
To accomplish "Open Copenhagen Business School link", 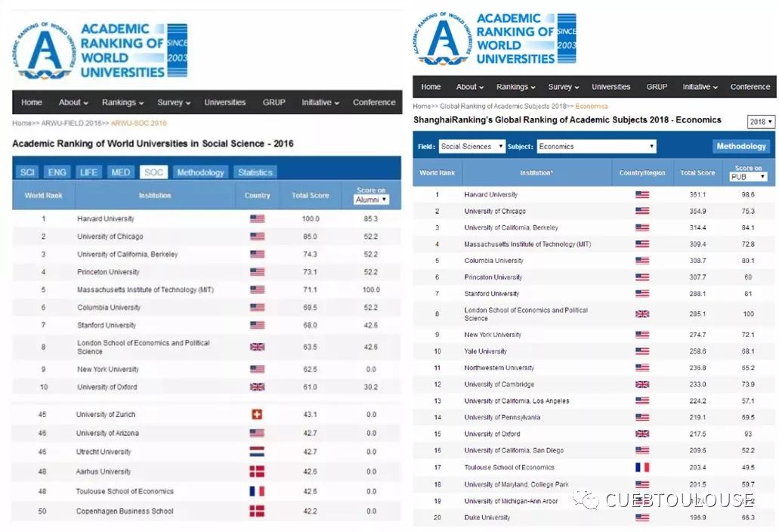I will 125,511.
